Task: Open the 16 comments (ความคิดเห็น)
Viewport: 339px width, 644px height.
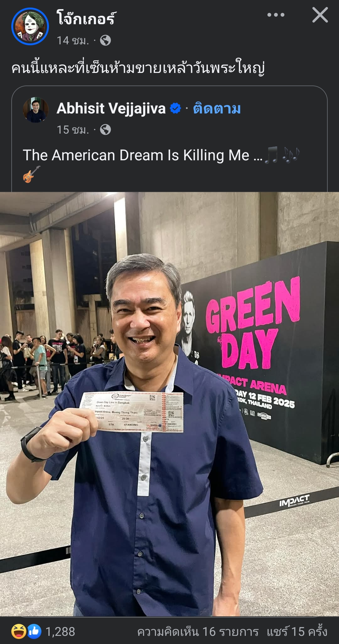Action: tap(198, 631)
